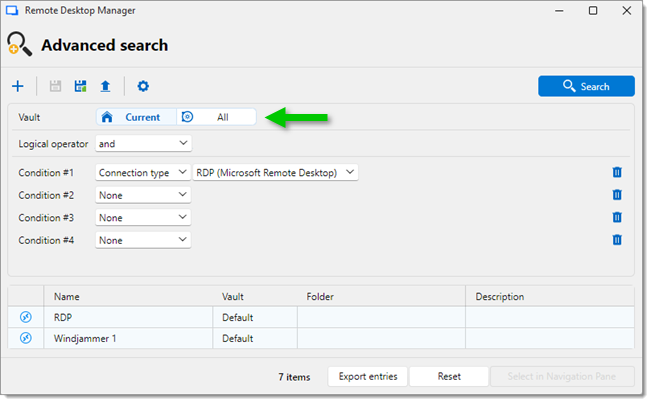
Task: Click the Export entries button
Action: point(368,377)
